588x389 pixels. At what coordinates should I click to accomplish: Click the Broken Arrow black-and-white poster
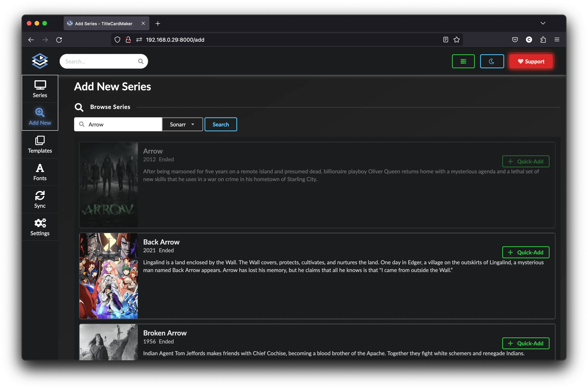(x=108, y=342)
